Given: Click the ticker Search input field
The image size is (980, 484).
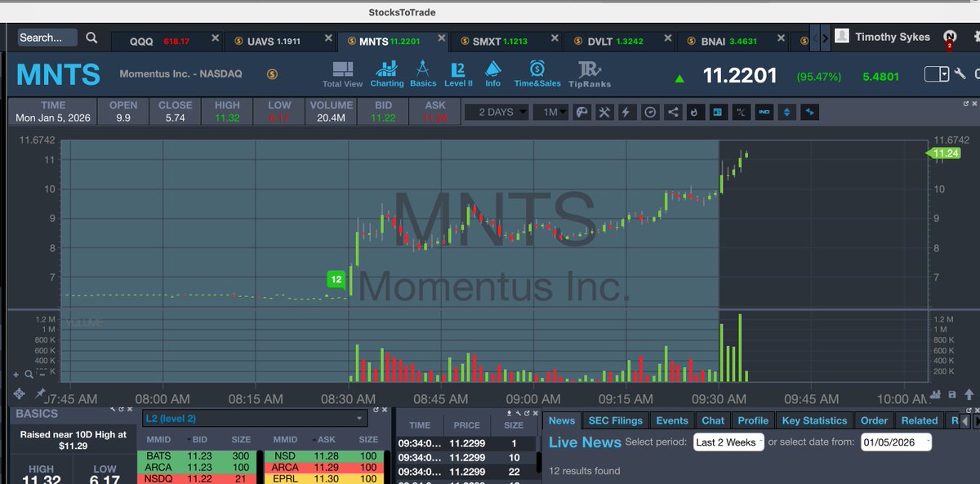Looking at the screenshot, I should click(x=47, y=38).
